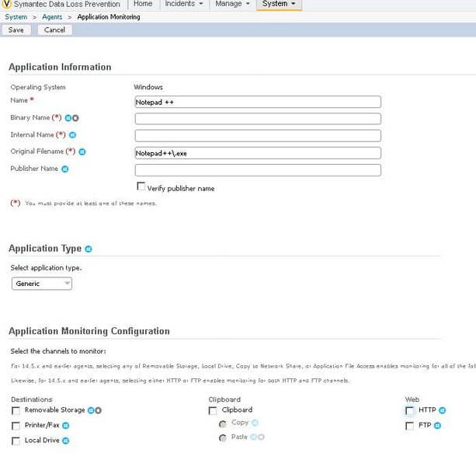The width and height of the screenshot is (476, 453).
Task: Click the Windows operating system value
Action: pyautogui.click(x=148, y=87)
